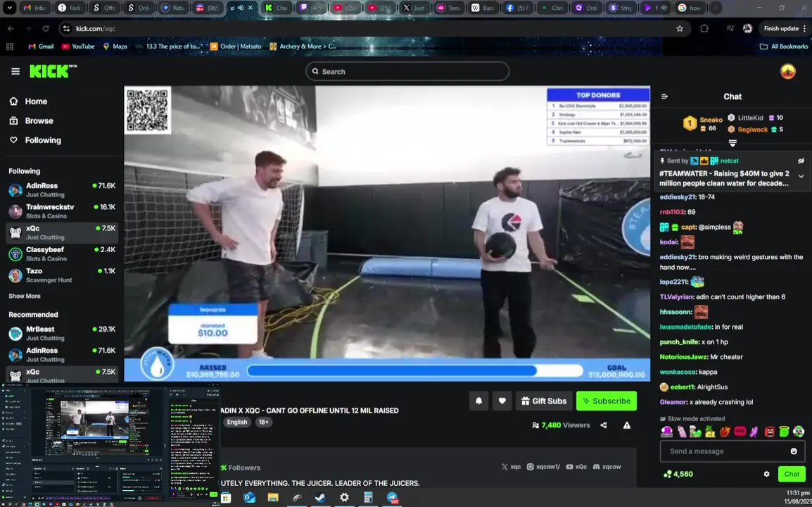Open Gmail bookmark
812x507 pixels.
pyautogui.click(x=40, y=46)
